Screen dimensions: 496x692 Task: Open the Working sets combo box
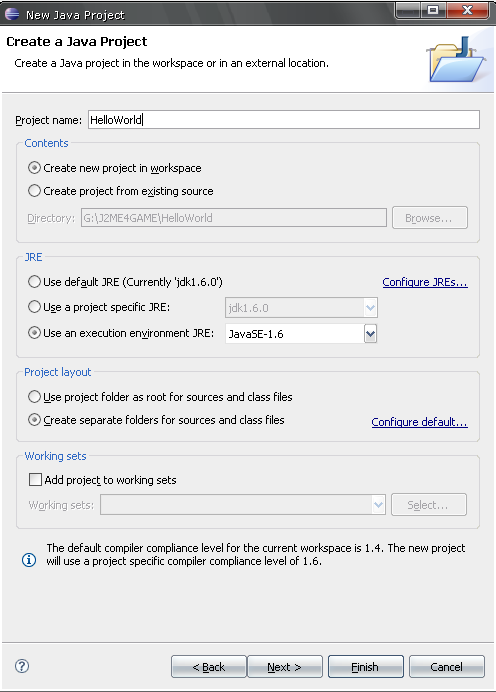[x=243, y=504]
